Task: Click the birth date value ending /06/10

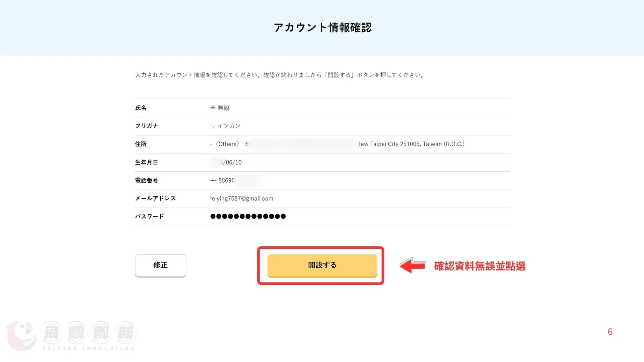Action: point(232,162)
